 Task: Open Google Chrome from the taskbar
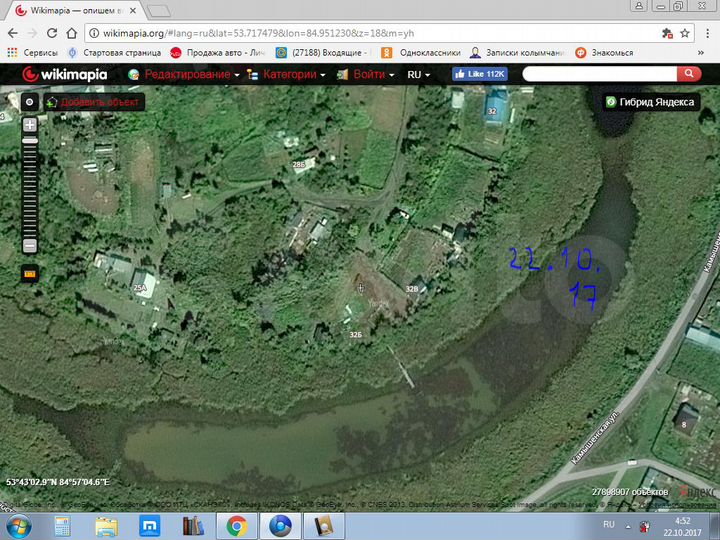click(x=237, y=525)
